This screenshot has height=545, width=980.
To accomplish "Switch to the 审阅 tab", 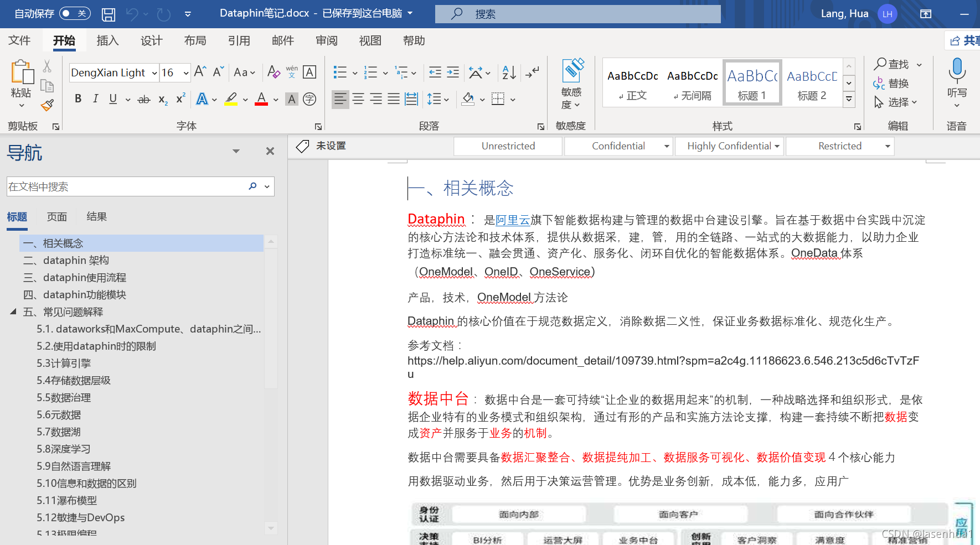I will (x=326, y=40).
